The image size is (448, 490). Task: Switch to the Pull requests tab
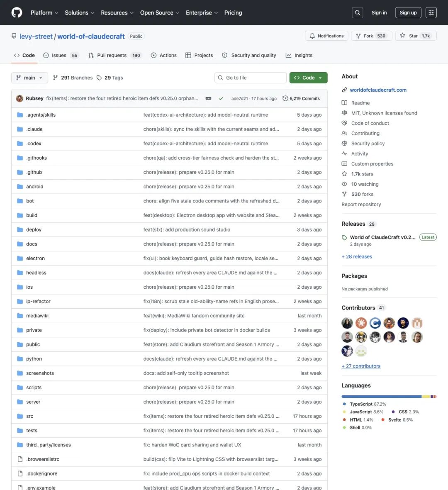pyautogui.click(x=114, y=55)
